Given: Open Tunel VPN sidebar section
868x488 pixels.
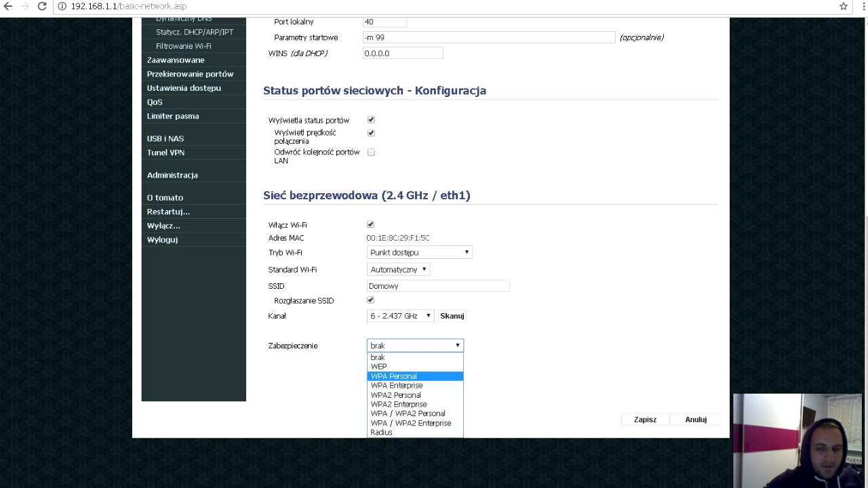Looking at the screenshot, I should pos(165,152).
